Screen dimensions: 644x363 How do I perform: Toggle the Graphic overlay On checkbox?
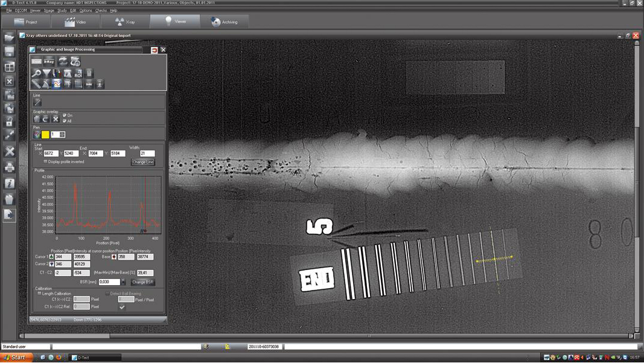[65, 115]
